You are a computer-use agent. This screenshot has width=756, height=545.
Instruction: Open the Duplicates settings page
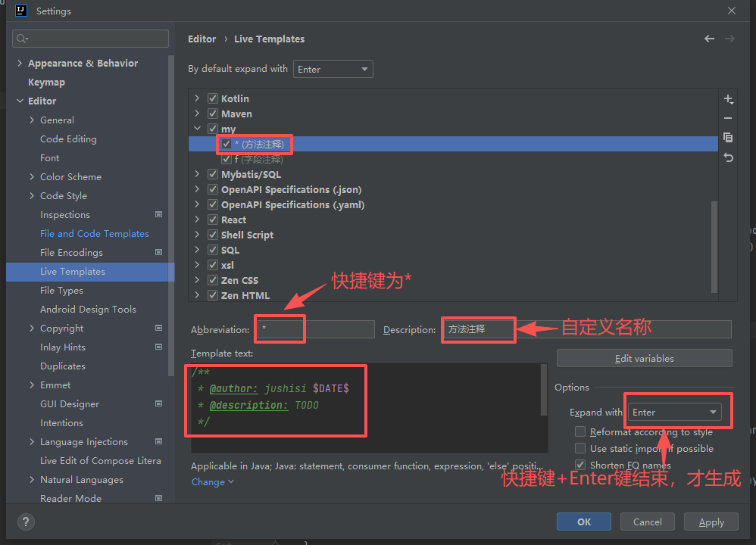coord(63,366)
